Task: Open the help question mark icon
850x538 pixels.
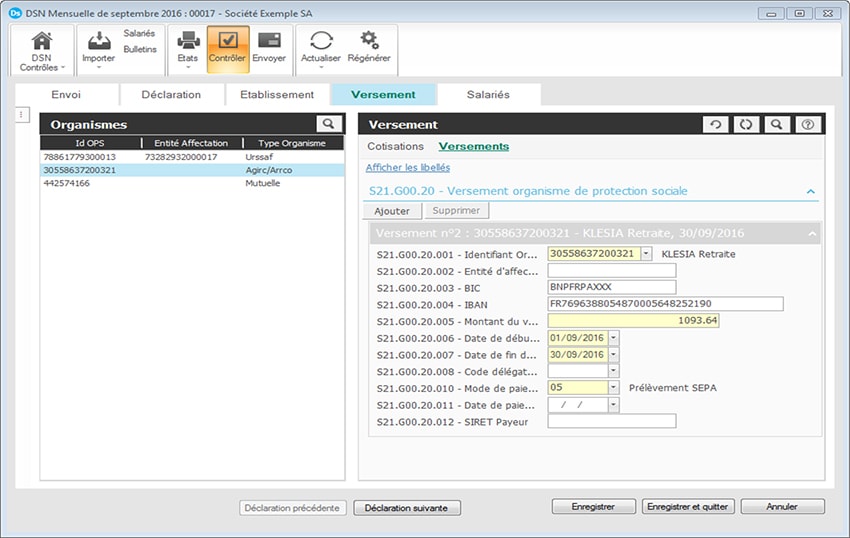Action: [808, 125]
